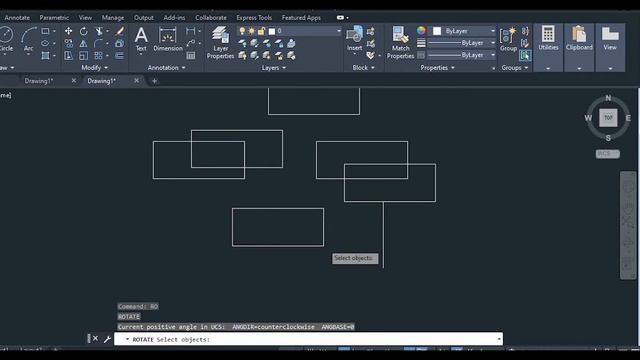Open the Collaborate ribbon tab
This screenshot has height=360, width=640.
[x=211, y=18]
